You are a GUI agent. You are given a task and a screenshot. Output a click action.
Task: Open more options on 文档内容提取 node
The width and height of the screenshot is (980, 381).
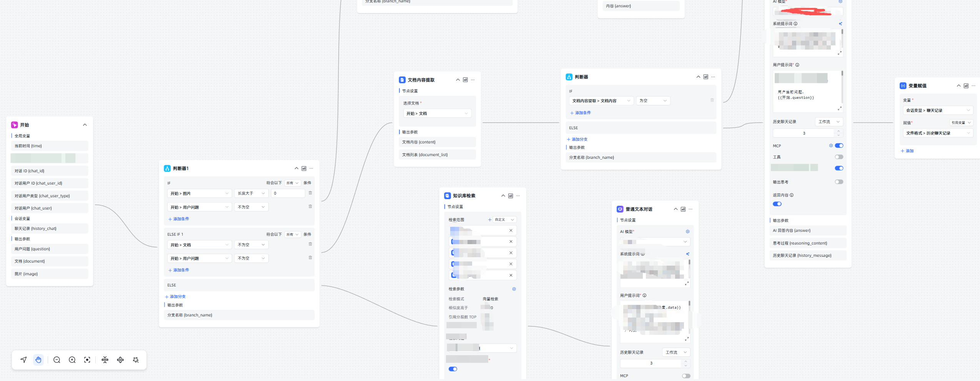pos(473,80)
